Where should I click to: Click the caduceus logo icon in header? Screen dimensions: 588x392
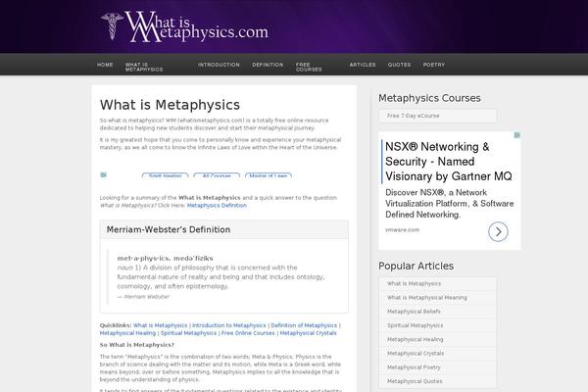[x=112, y=25]
